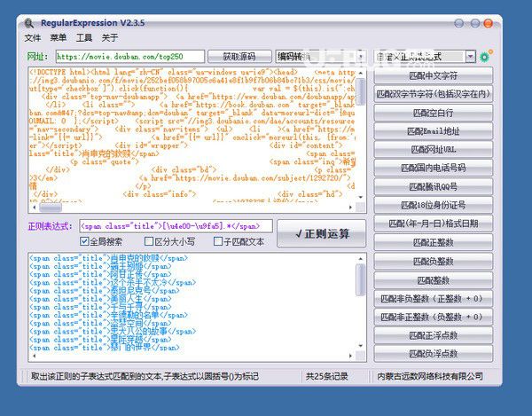Open the 文件 menu
The image size is (532, 416).
33,37
